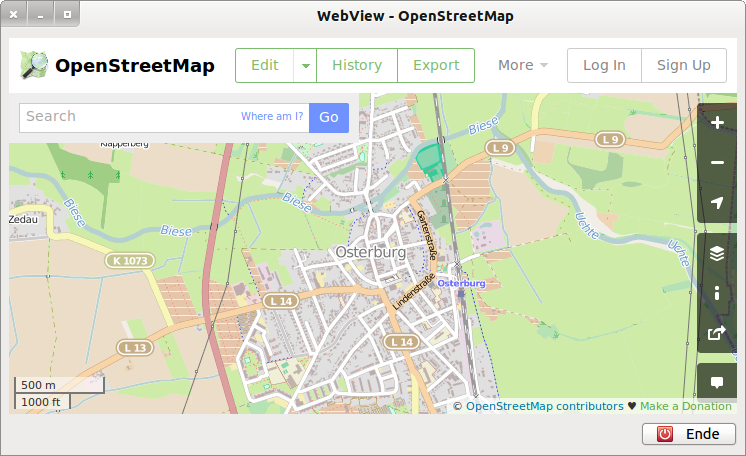
Task: Open the map key info icon
Action: click(717, 293)
